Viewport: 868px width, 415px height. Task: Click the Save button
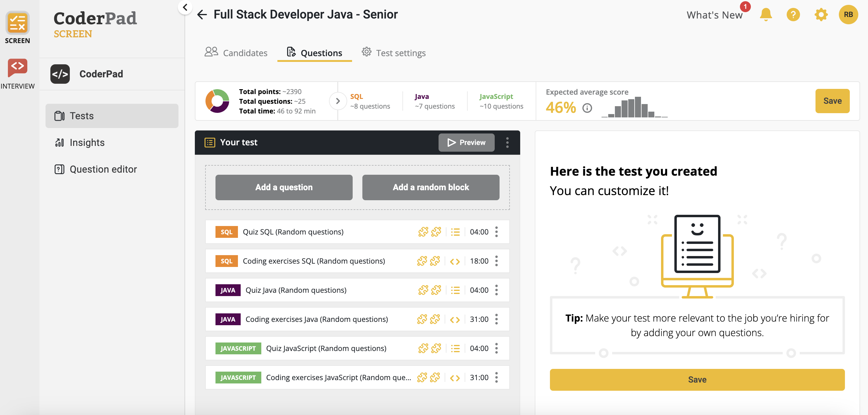(832, 101)
